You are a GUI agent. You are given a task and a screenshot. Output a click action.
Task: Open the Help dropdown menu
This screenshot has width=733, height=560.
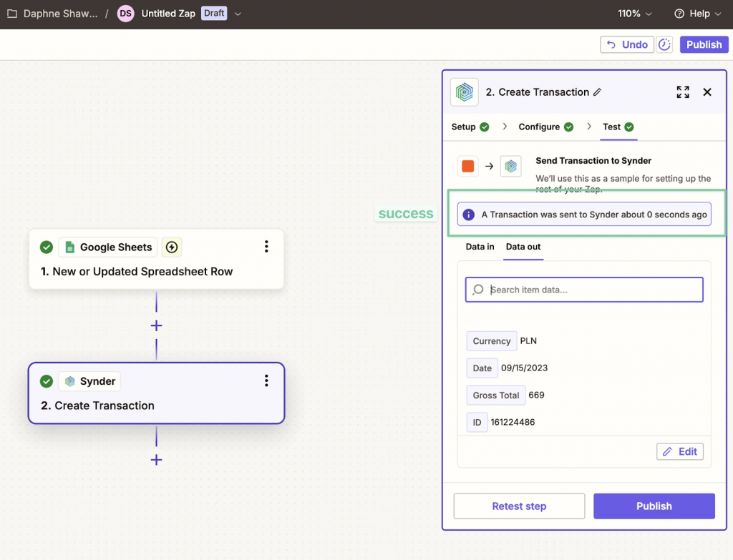coord(698,13)
